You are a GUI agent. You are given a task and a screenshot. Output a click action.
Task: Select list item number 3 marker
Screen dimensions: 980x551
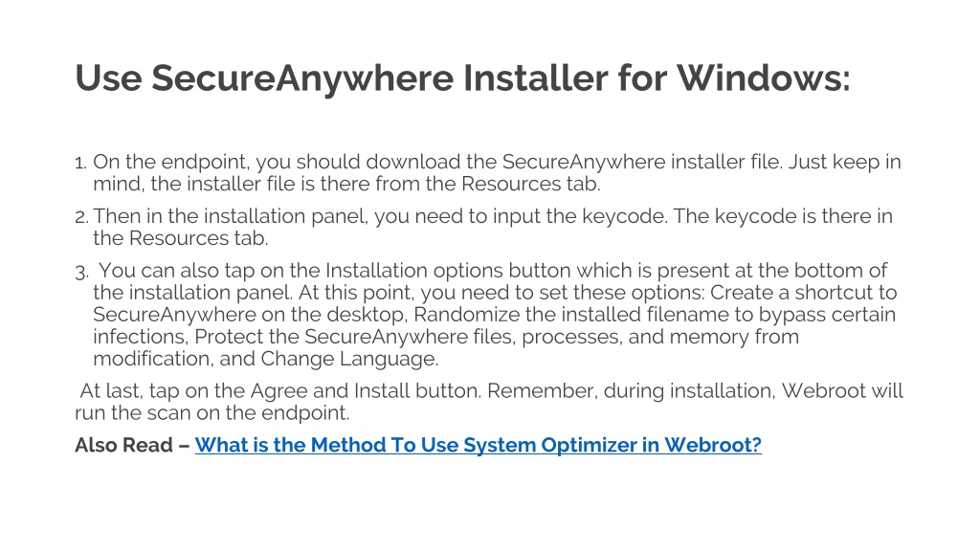[x=81, y=273]
